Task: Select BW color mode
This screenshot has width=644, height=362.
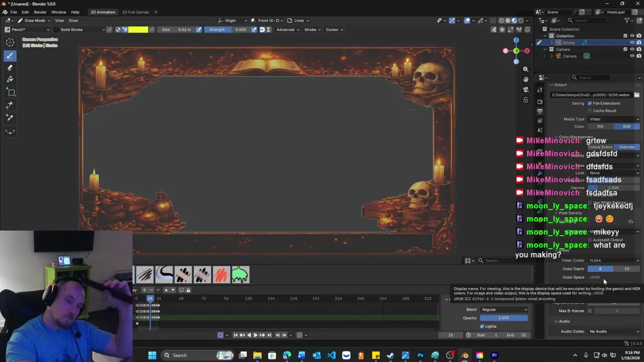Action: (600, 127)
